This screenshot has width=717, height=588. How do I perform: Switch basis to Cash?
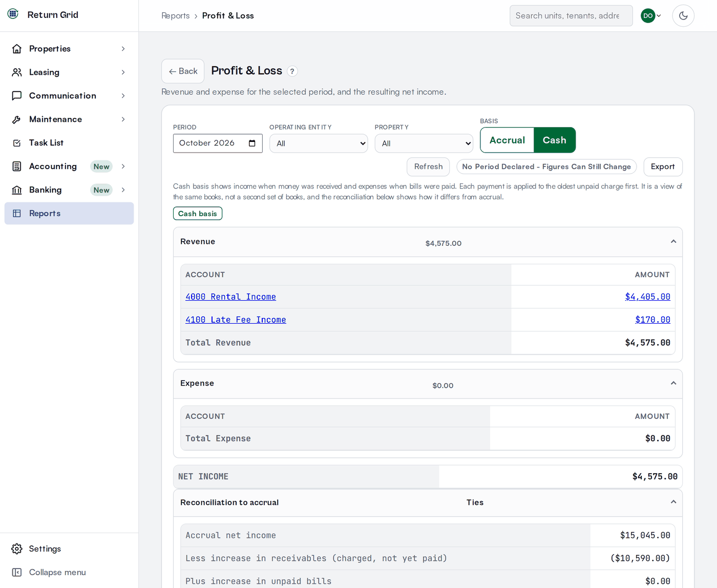click(x=555, y=140)
